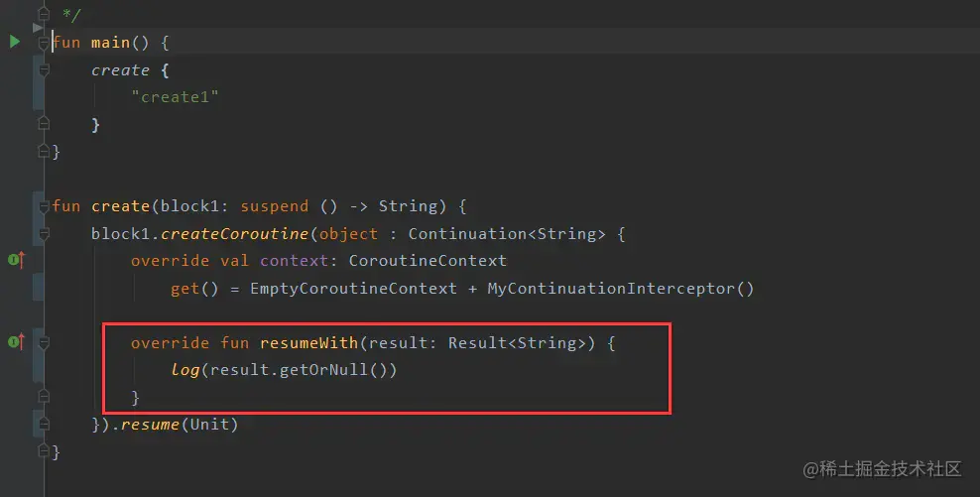Image resolution: width=980 pixels, height=497 pixels.
Task: Fold the fun create function block
Action: point(43,206)
